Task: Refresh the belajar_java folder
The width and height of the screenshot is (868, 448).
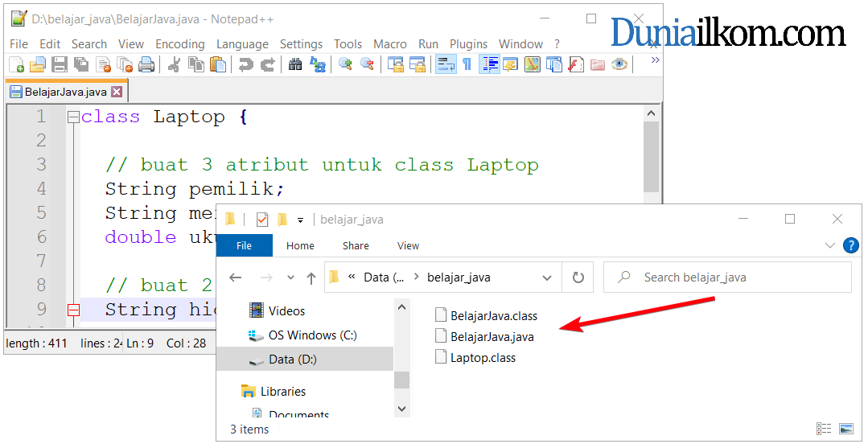Action: click(x=578, y=277)
